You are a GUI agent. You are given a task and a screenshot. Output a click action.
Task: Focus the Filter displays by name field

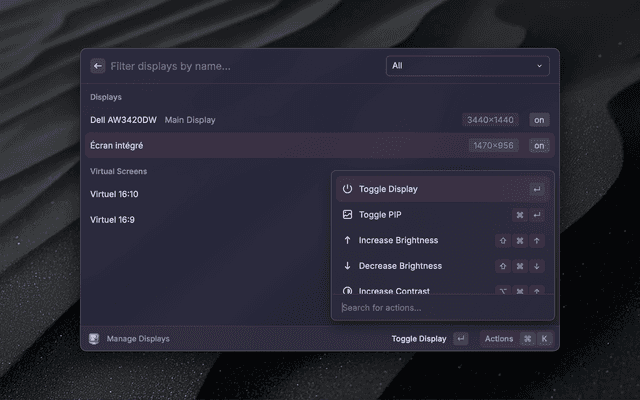pyautogui.click(x=240, y=66)
